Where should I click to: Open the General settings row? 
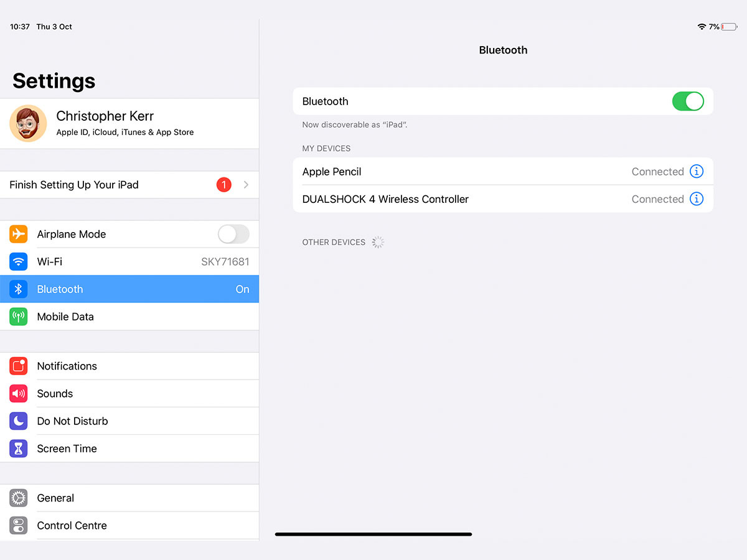[129, 498]
